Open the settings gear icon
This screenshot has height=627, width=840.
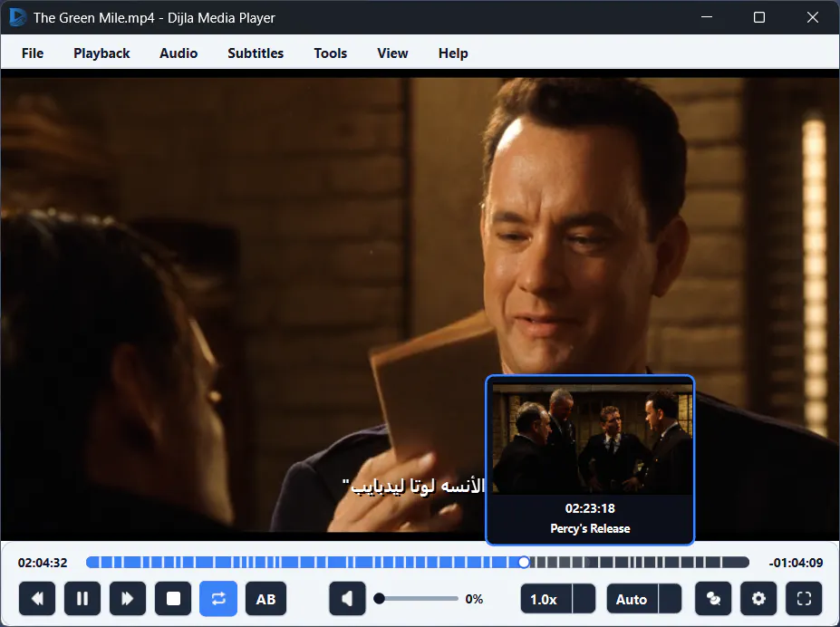click(758, 598)
